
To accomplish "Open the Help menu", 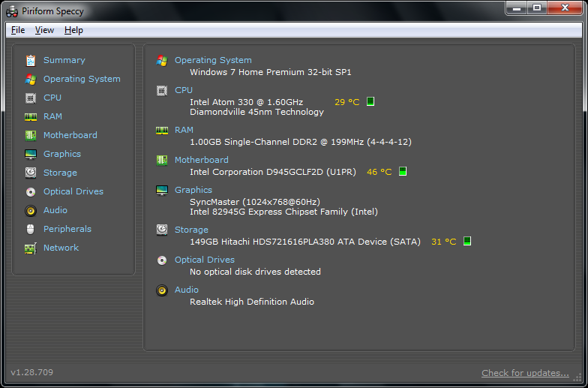I will point(73,30).
